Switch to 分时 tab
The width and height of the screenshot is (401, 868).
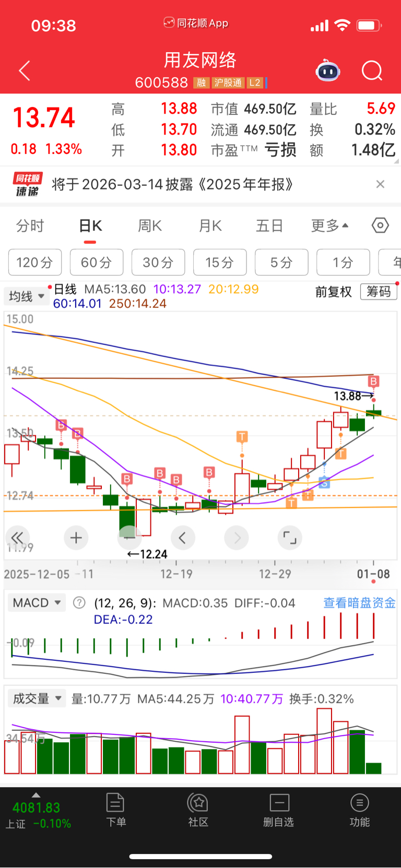click(x=30, y=226)
